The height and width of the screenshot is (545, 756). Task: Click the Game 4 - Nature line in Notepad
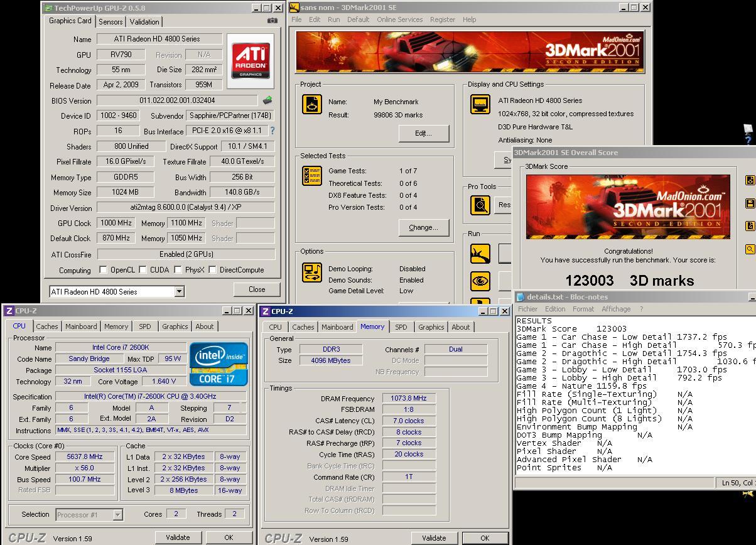point(581,386)
